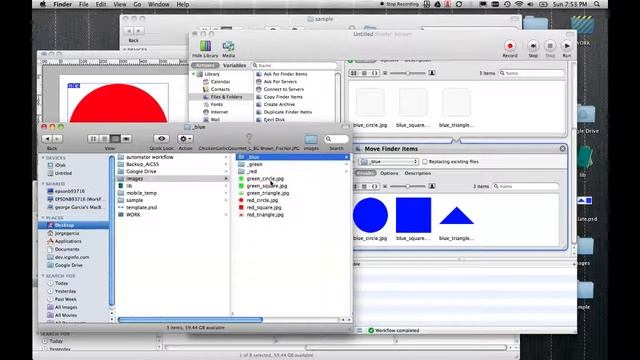Collapse the DEVICES section in Finder sidebar

(43, 158)
